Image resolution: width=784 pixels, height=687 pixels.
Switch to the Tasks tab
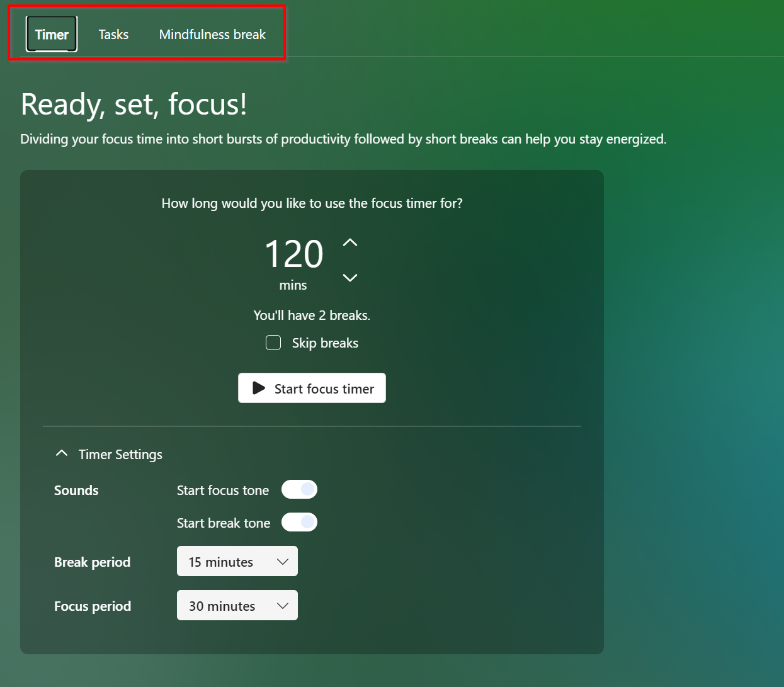point(113,34)
